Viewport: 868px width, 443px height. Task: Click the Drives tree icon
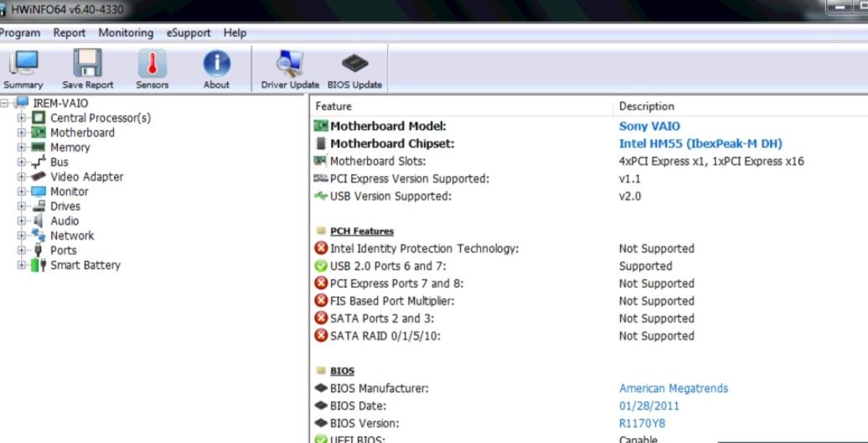tap(39, 206)
